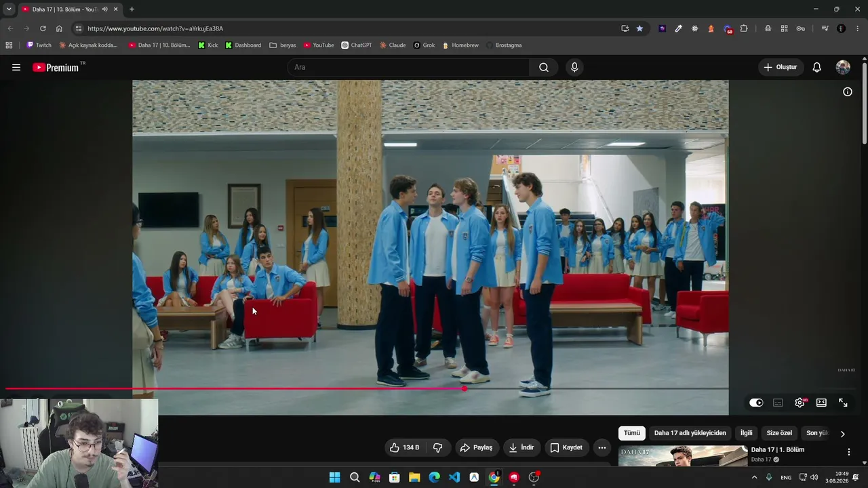Click the Kaydet save button
The height and width of the screenshot is (488, 868).
566,447
